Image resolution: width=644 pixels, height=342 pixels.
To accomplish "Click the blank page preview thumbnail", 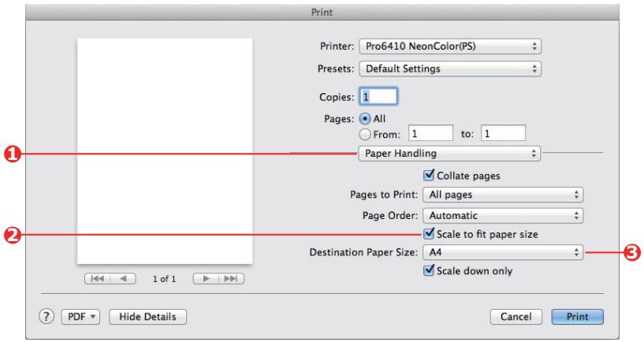I will pyautogui.click(x=165, y=151).
